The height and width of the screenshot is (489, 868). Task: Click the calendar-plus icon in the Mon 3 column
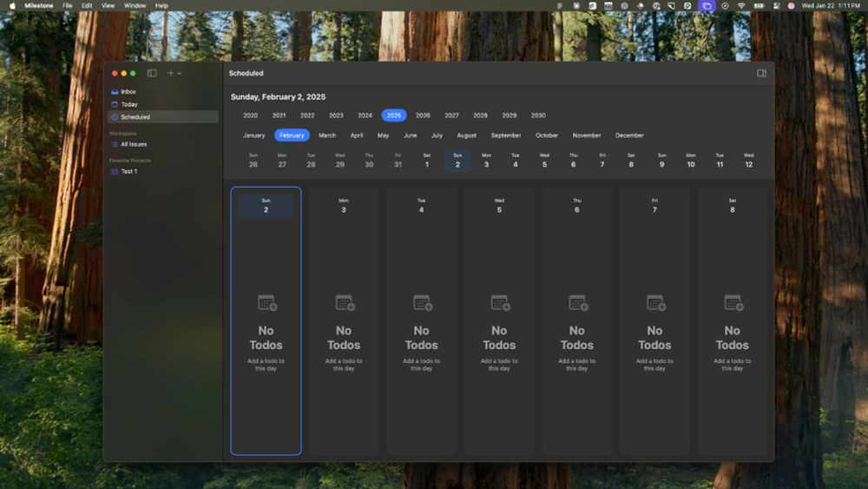click(345, 303)
